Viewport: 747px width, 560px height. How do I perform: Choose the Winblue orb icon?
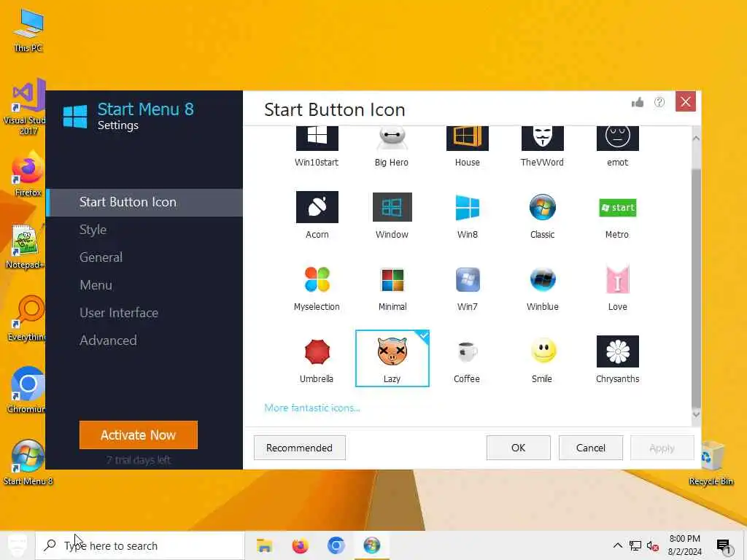point(543,279)
